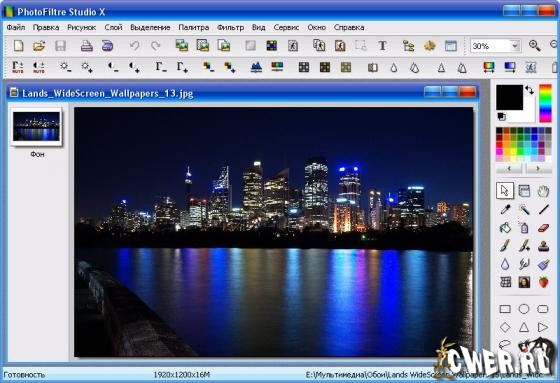Swap foreground and background colors

pyautogui.click(x=529, y=90)
